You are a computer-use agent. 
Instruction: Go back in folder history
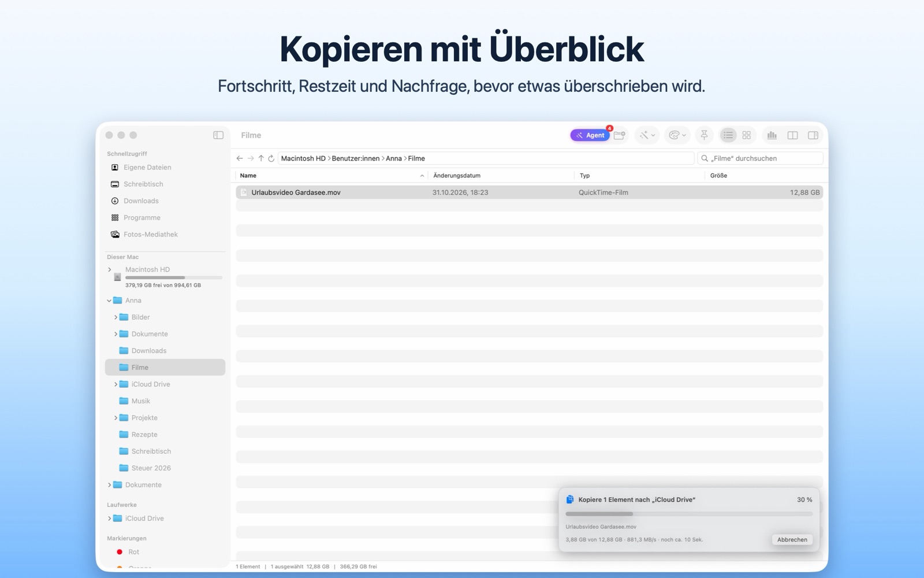tap(240, 158)
